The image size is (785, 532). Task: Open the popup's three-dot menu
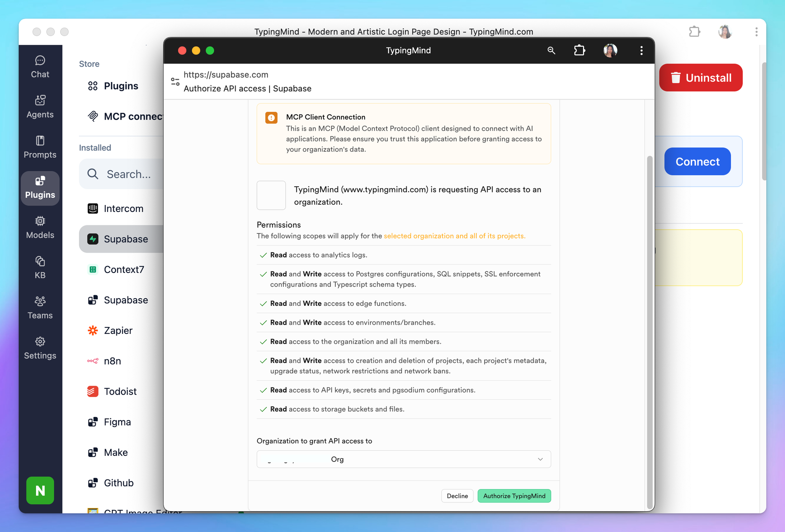(x=641, y=51)
